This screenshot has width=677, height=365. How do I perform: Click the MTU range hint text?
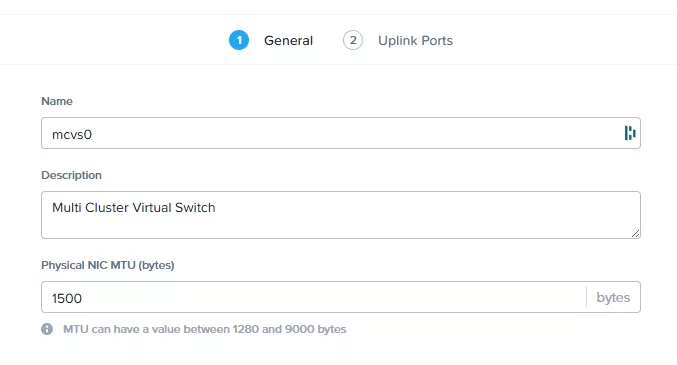(x=205, y=329)
